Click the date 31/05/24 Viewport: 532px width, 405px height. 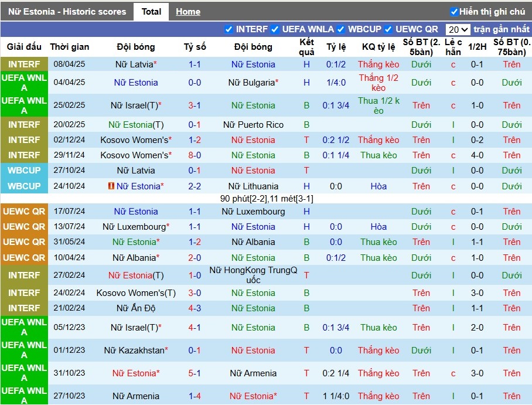pos(69,241)
